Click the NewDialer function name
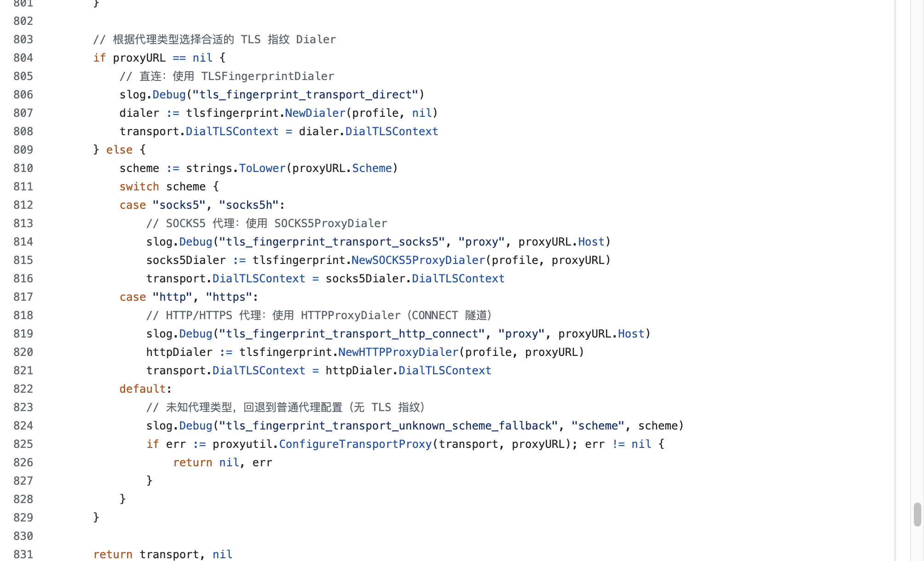Viewport: 924px width, 561px height. click(315, 113)
